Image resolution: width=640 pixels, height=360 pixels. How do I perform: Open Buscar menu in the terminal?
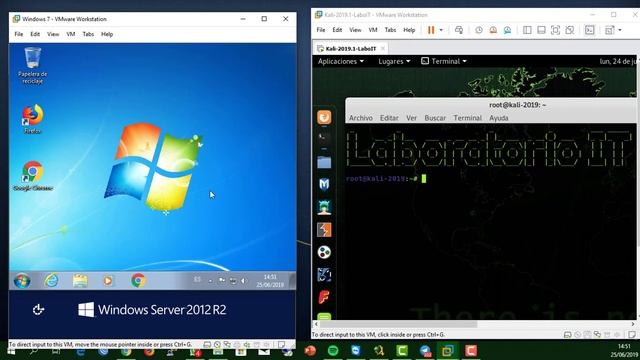[435, 118]
